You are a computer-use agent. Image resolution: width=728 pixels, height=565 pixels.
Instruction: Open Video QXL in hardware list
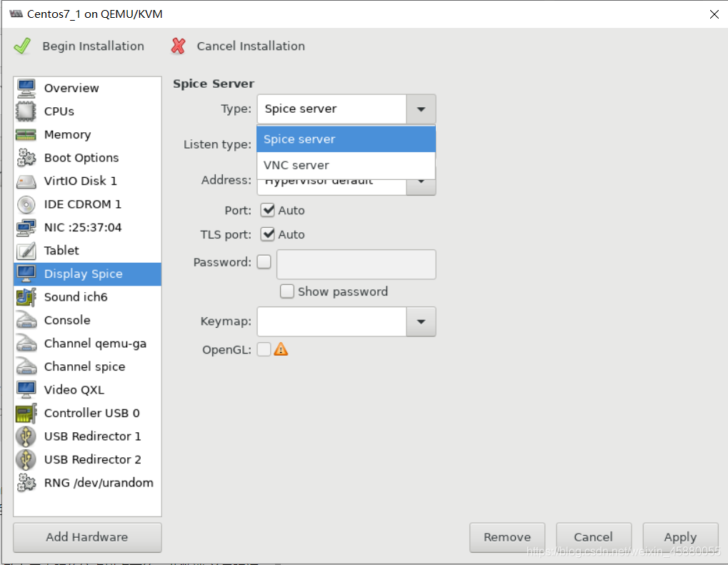[x=88, y=390]
